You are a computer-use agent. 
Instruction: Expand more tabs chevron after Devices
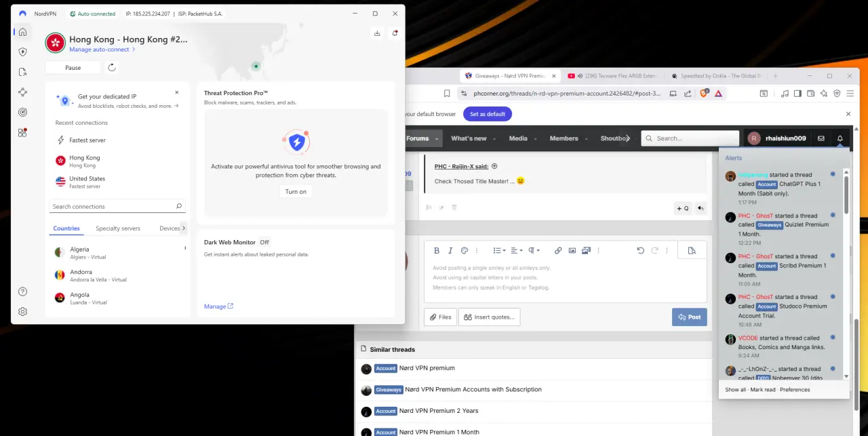(x=184, y=229)
